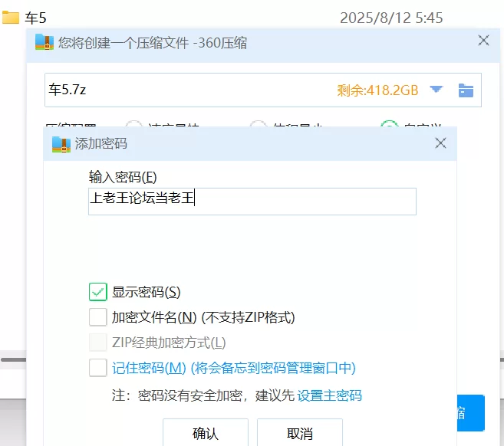This screenshot has height=446, width=504.
Task: Click the 360压缩 icon in 添加密码 title bar
Action: pyautogui.click(x=61, y=144)
